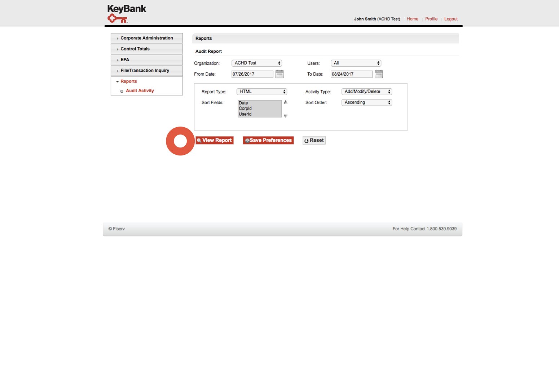Open the To Date calendar picker
The height and width of the screenshot is (392, 559).
pos(378,74)
